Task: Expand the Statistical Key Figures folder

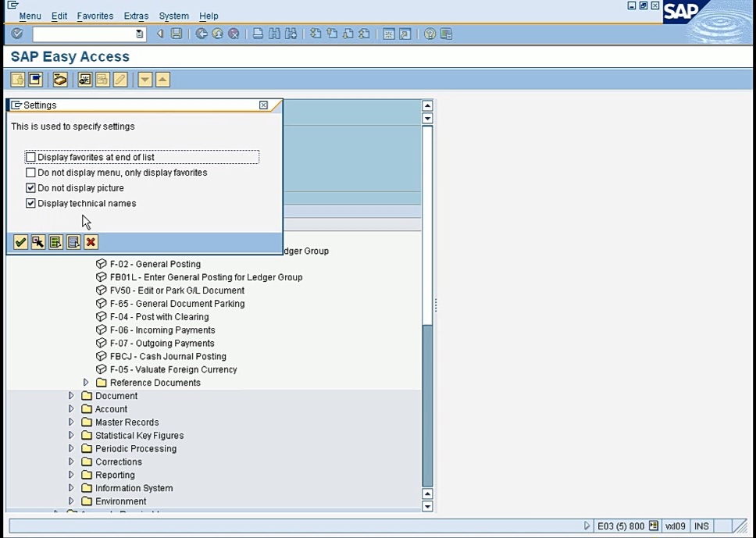Action: coord(71,435)
